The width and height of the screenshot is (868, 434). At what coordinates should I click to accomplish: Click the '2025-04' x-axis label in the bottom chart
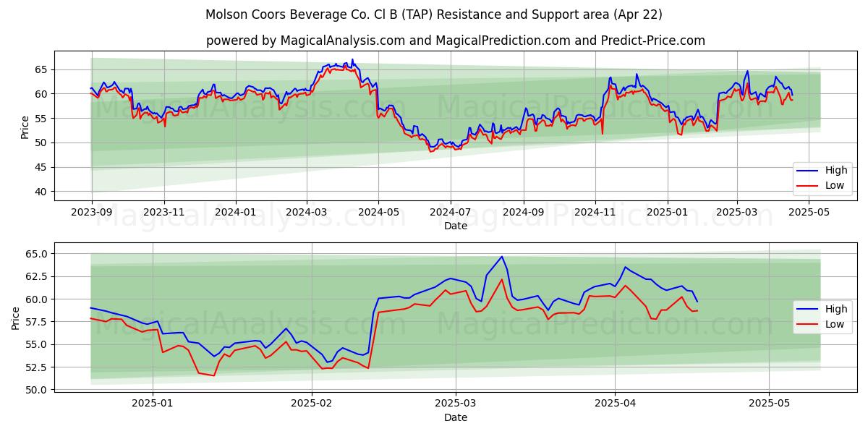616,404
